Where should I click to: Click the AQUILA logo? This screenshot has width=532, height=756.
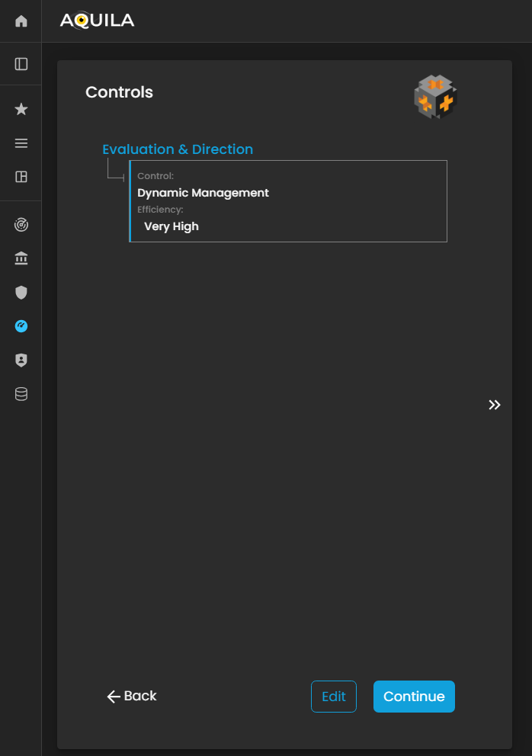[97, 21]
